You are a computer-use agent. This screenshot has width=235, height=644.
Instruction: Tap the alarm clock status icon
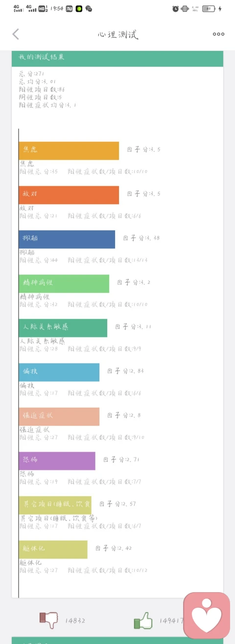(175, 8)
